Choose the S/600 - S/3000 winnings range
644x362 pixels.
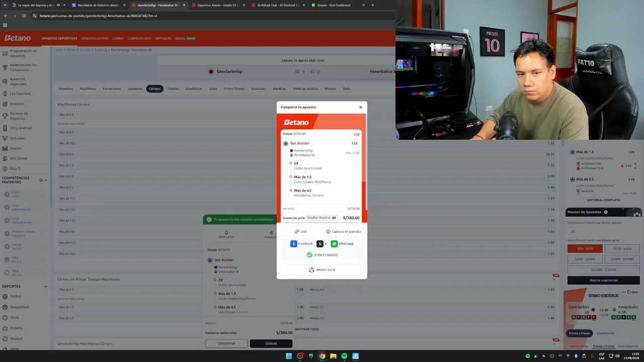click(585, 259)
